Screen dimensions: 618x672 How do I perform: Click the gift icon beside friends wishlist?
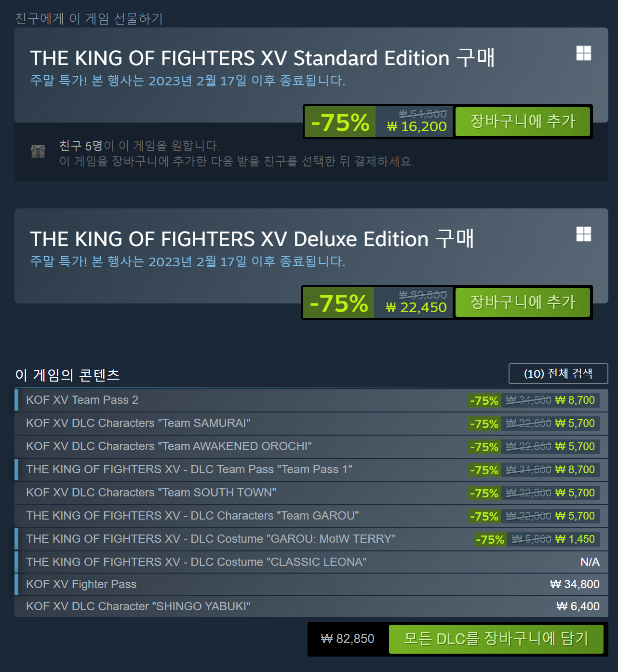pos(38,151)
